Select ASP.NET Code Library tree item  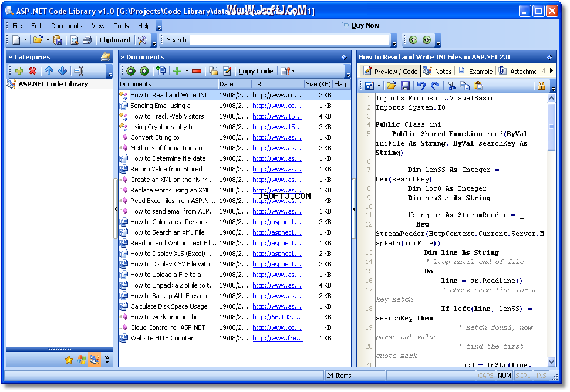pos(53,84)
